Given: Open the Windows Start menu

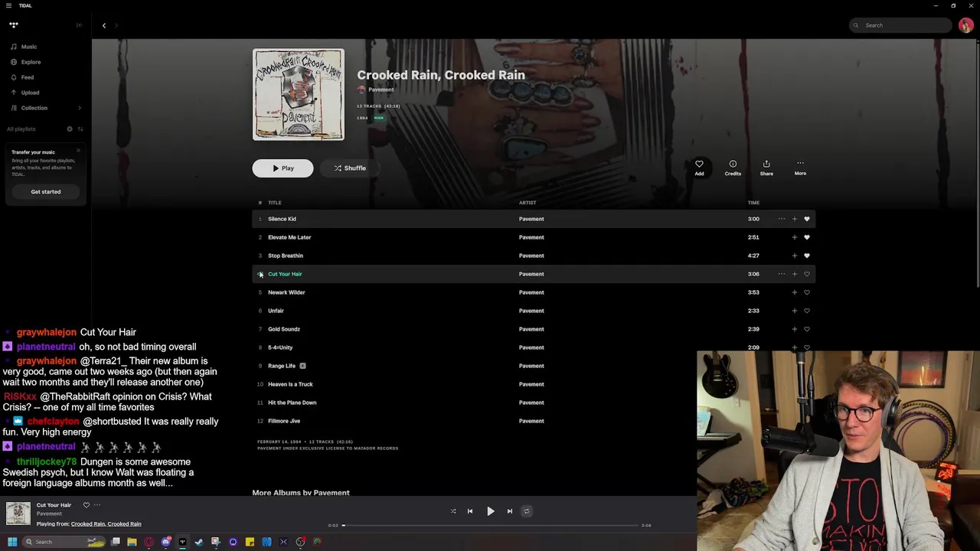Looking at the screenshot, I should [12, 542].
